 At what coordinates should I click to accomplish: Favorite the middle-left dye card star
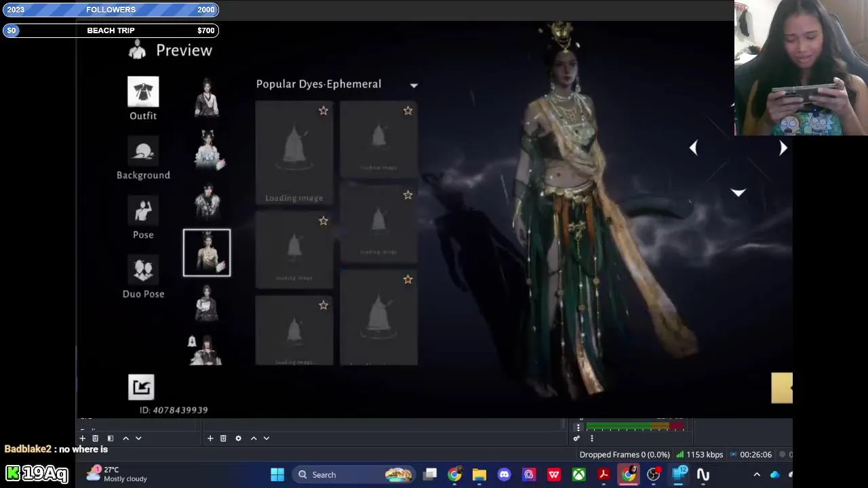click(x=323, y=221)
